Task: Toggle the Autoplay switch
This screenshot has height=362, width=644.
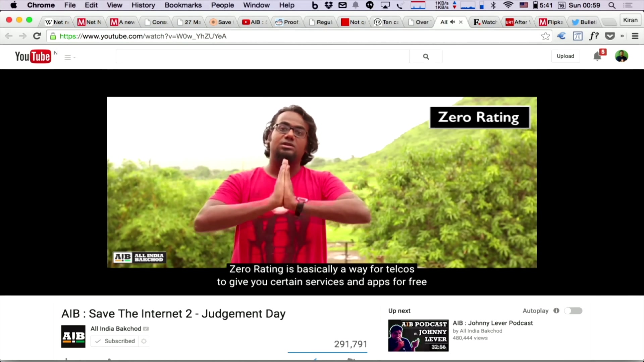Action: coord(573,311)
